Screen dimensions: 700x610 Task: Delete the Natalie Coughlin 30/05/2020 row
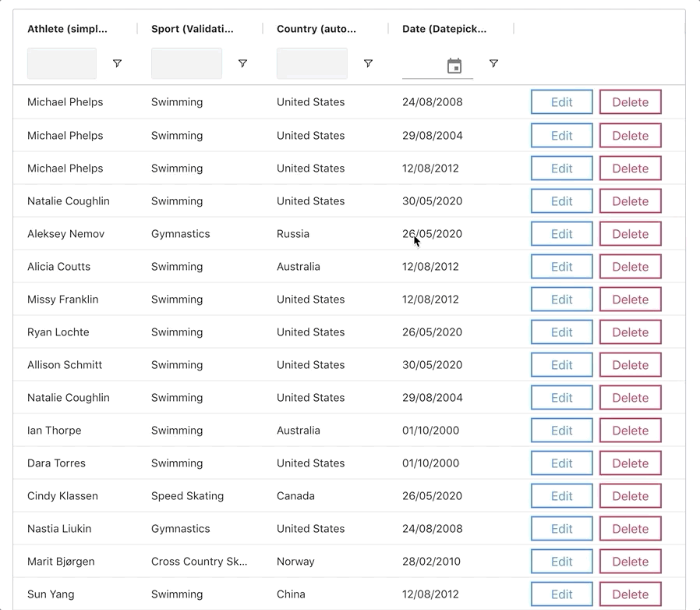pos(631,201)
